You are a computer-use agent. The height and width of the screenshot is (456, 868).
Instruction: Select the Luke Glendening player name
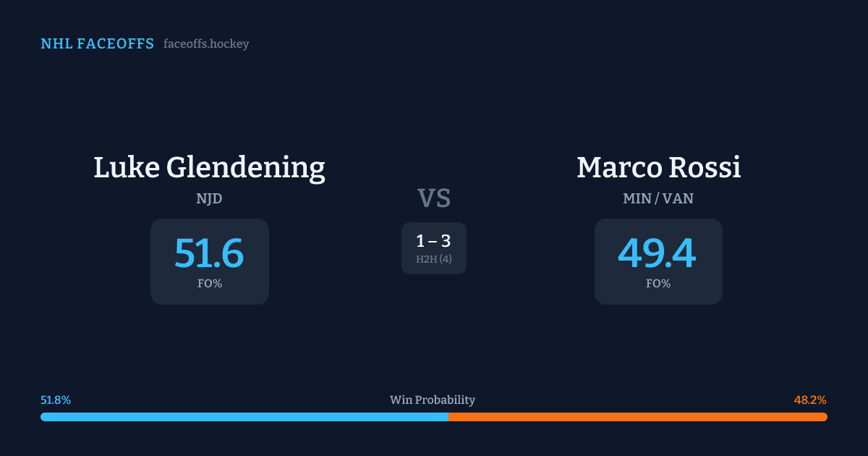point(209,167)
